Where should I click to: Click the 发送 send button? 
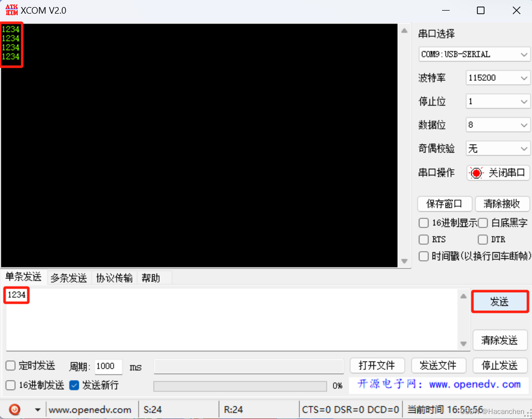tap(500, 302)
